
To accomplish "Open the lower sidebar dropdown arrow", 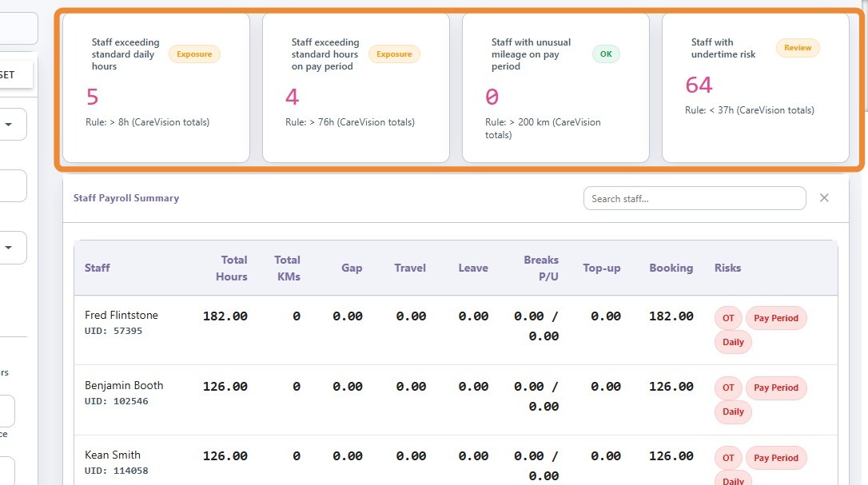I will coord(9,248).
